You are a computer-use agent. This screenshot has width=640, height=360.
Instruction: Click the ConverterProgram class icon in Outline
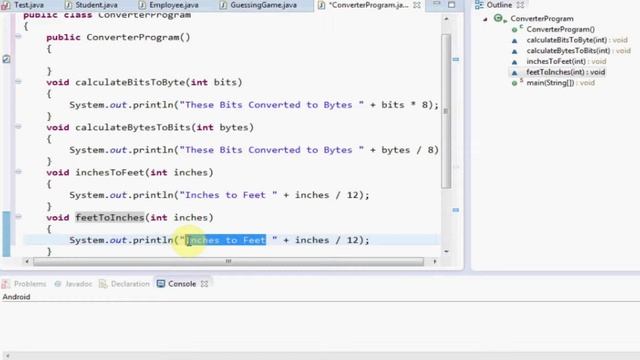[500, 18]
